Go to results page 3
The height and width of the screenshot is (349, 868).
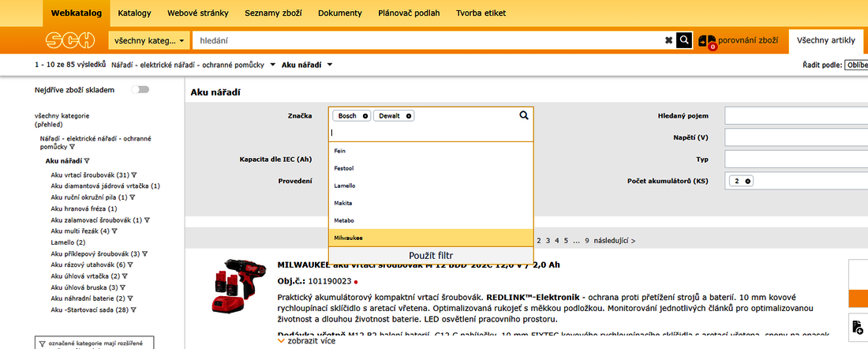pyautogui.click(x=548, y=241)
